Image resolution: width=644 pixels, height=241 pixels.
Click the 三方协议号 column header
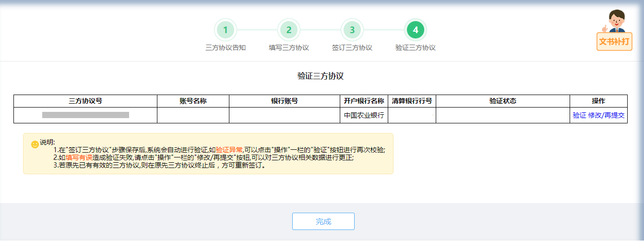85,101
